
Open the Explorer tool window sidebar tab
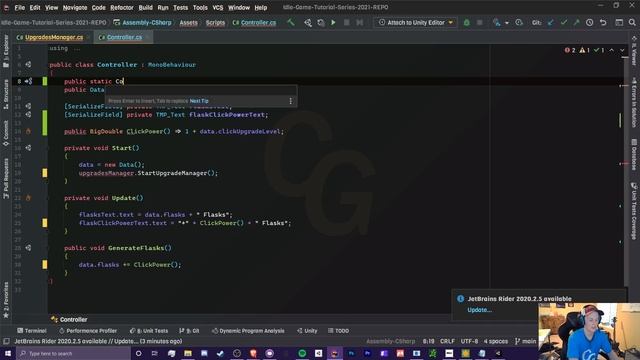click(x=6, y=51)
